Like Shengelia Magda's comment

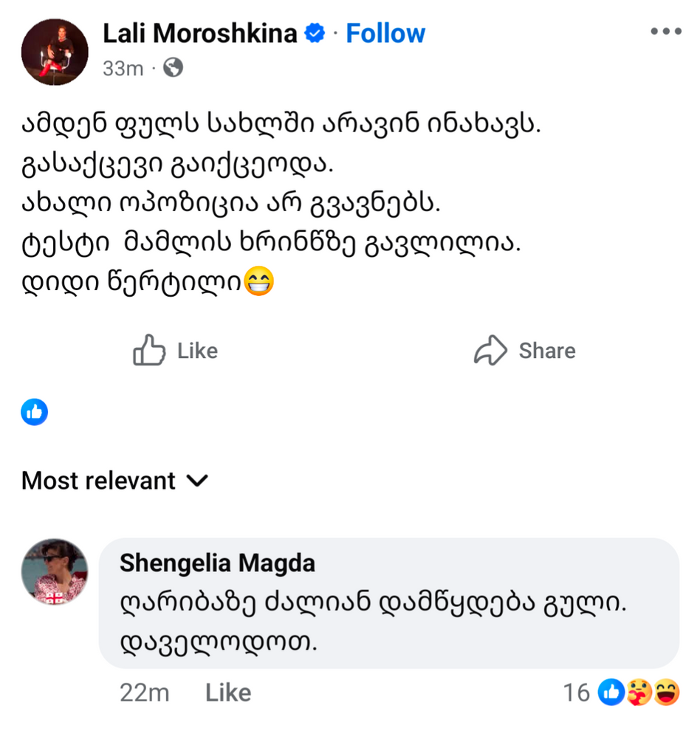228,693
